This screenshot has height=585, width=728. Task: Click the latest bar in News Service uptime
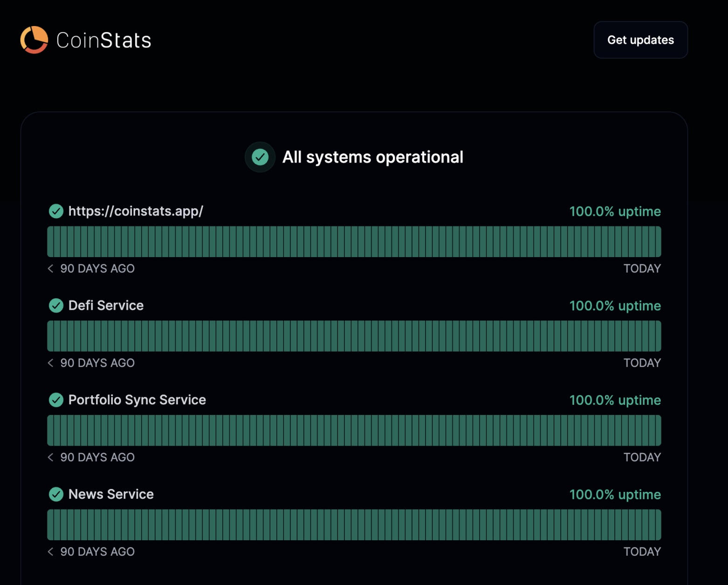(x=658, y=525)
